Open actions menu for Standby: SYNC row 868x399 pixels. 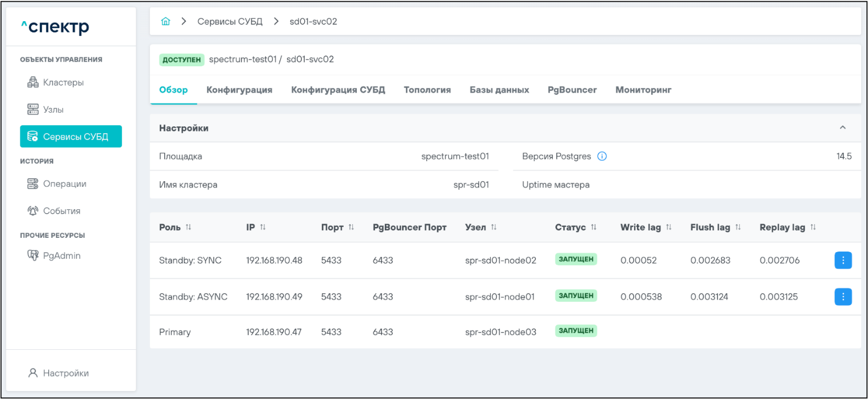pos(843,261)
